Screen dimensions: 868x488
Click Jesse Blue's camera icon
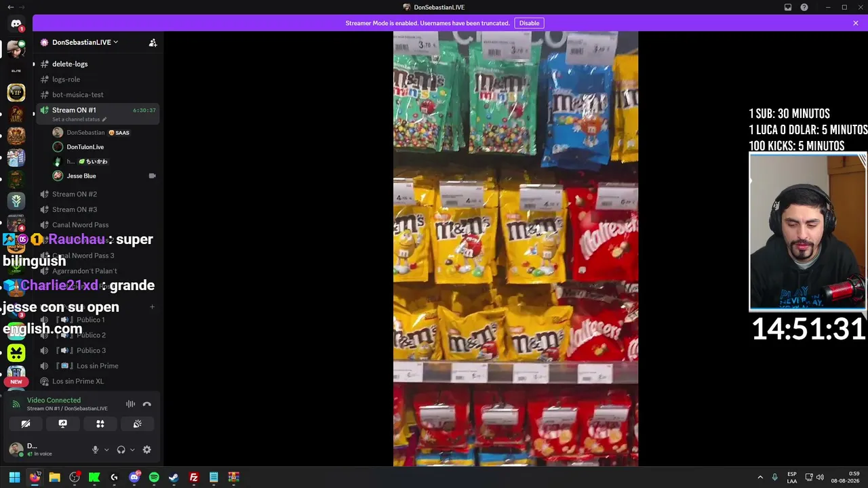coord(152,176)
